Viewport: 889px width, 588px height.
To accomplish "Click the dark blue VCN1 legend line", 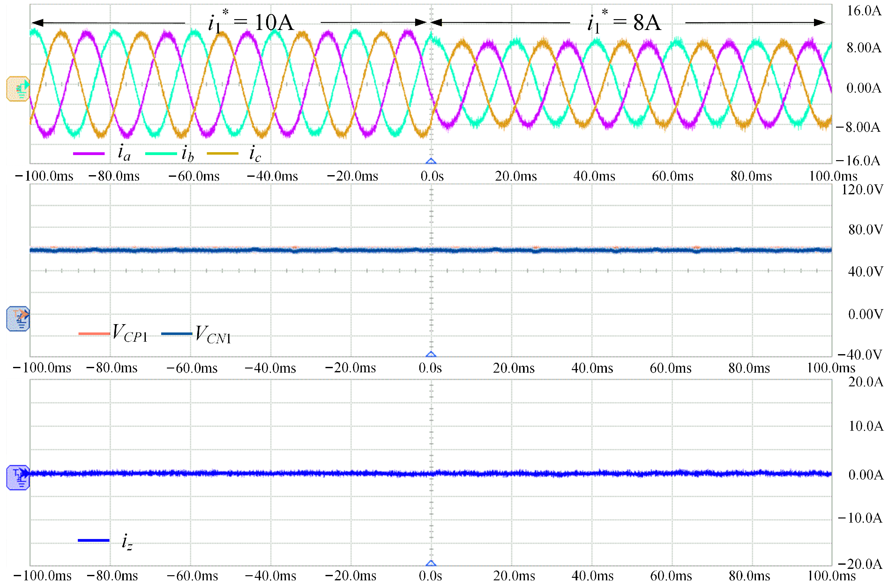I will pos(176,333).
